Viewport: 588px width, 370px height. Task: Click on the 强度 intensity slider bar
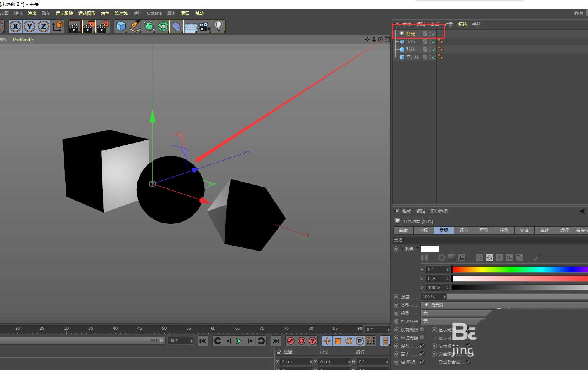point(517,297)
